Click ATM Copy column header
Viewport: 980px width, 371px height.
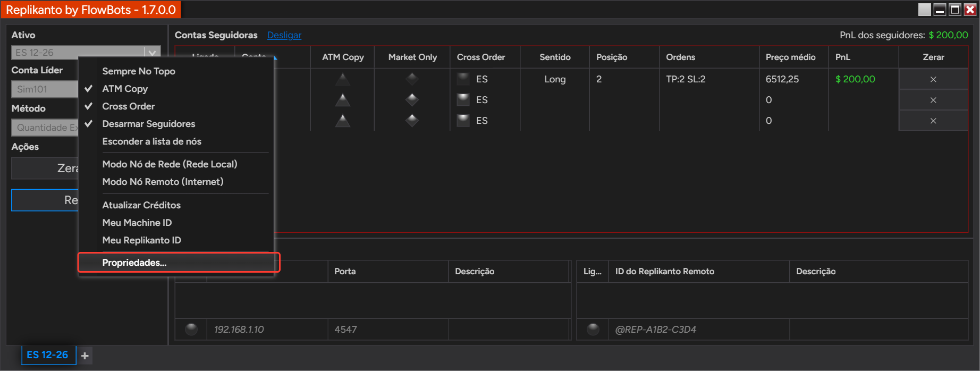pos(343,57)
